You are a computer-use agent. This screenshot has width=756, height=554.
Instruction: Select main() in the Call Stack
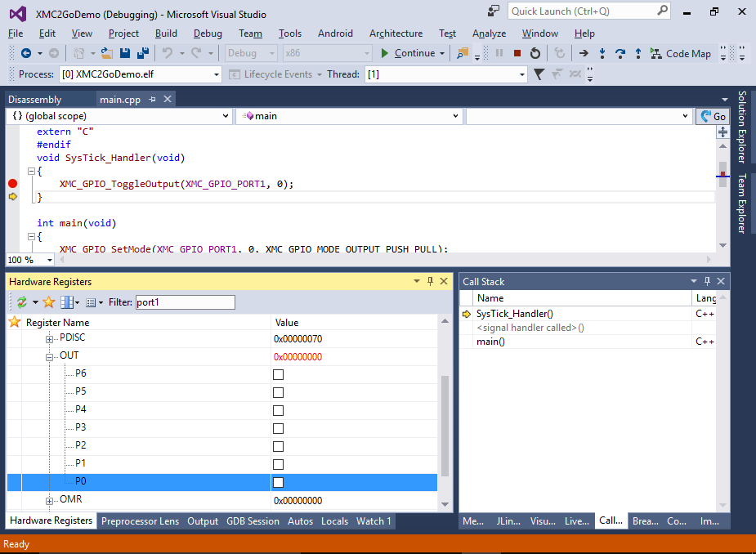490,342
